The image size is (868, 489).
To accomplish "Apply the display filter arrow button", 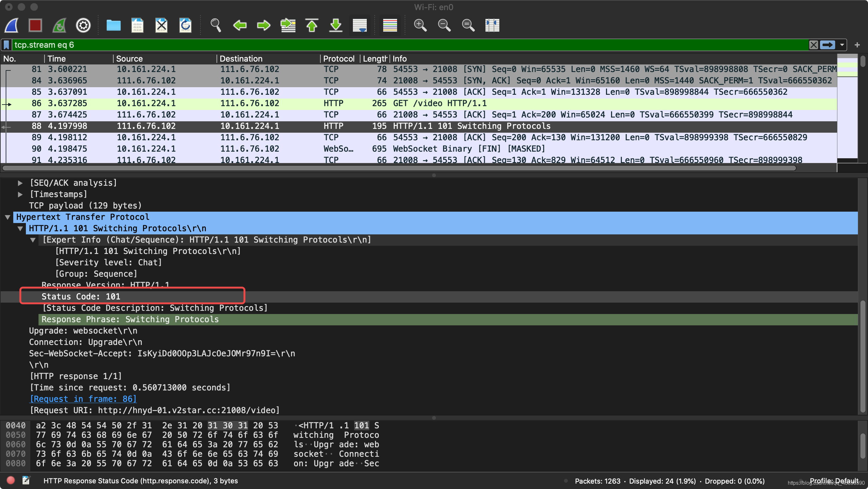I will [828, 45].
